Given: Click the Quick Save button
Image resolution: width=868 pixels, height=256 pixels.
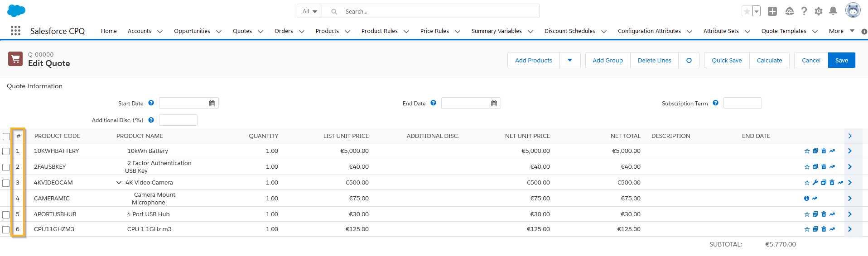Looking at the screenshot, I should tap(727, 60).
